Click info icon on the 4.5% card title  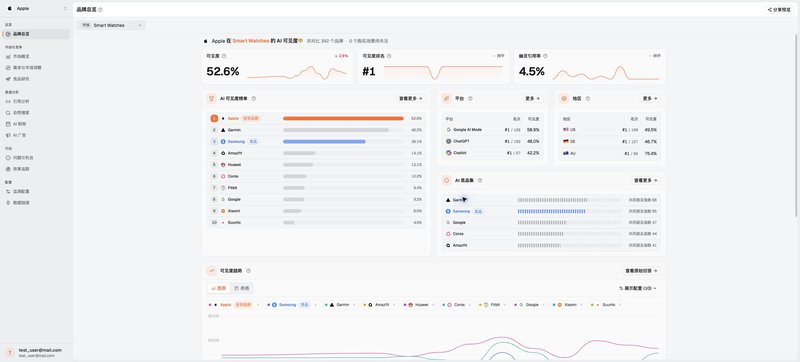(545, 56)
